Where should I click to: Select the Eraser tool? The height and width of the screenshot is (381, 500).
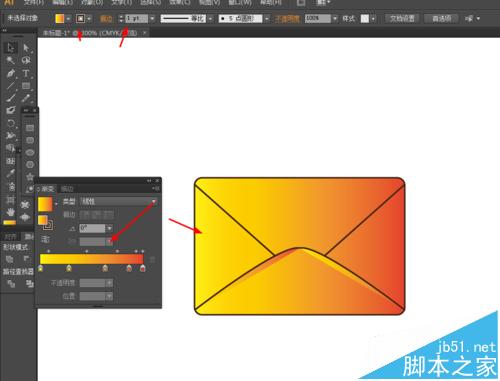pos(11,110)
